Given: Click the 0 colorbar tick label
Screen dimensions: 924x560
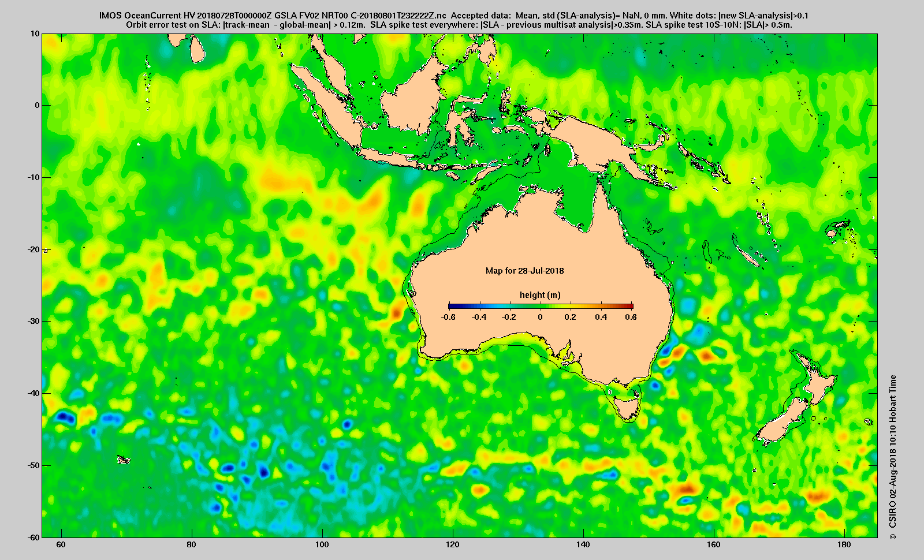Looking at the screenshot, I should pyautogui.click(x=541, y=317).
